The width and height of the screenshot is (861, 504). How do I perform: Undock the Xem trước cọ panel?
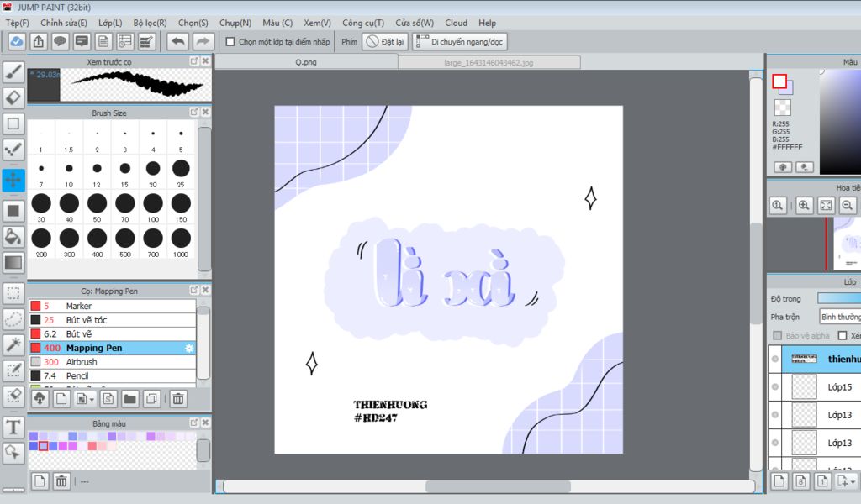pyautogui.click(x=194, y=60)
